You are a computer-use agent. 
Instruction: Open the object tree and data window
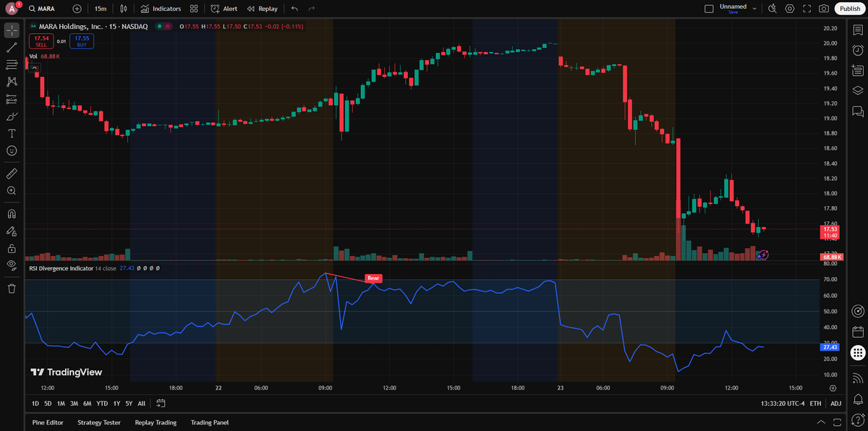858,70
